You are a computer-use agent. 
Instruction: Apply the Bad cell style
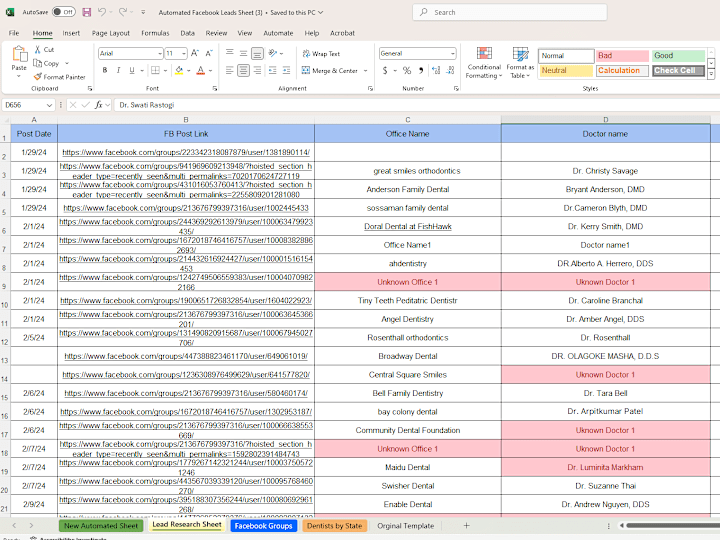click(623, 56)
